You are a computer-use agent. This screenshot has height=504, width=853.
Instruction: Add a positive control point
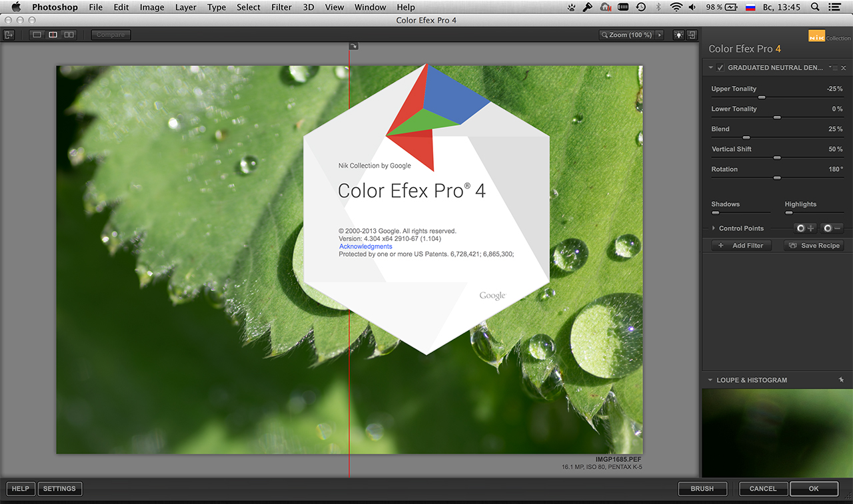(x=806, y=228)
